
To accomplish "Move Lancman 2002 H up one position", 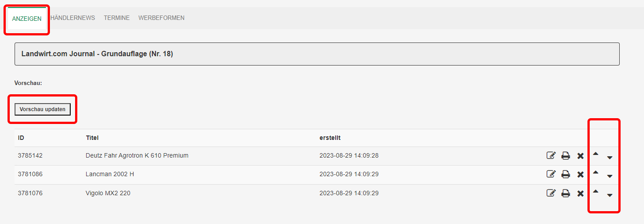I will 595,172.
